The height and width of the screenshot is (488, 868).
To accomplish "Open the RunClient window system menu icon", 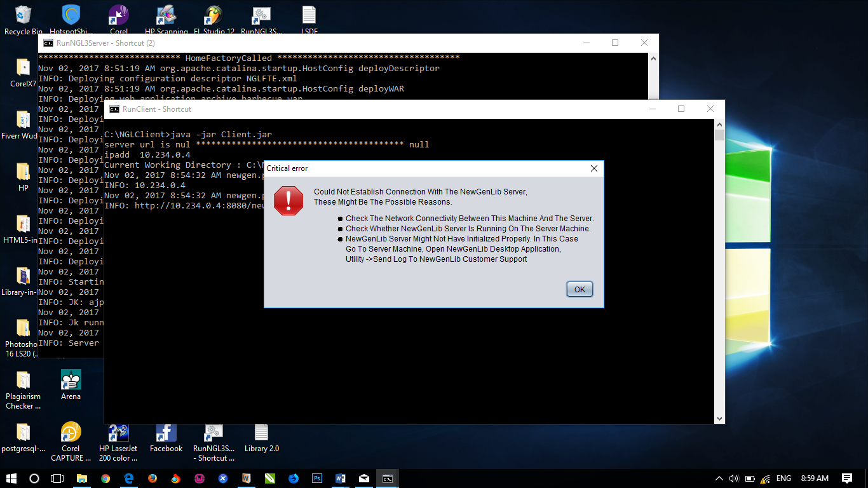I will (x=114, y=109).
